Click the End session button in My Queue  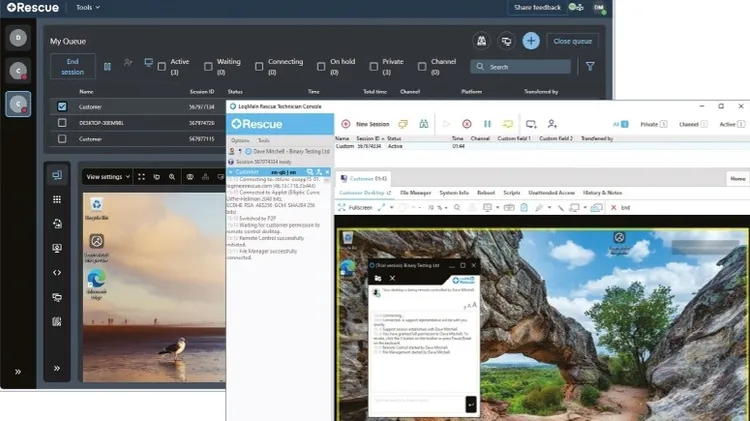point(72,66)
